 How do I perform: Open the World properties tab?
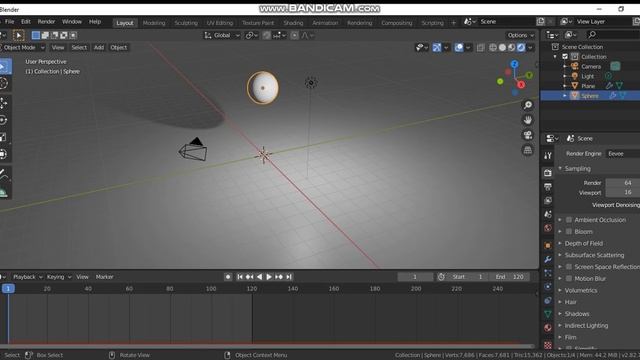(x=548, y=228)
